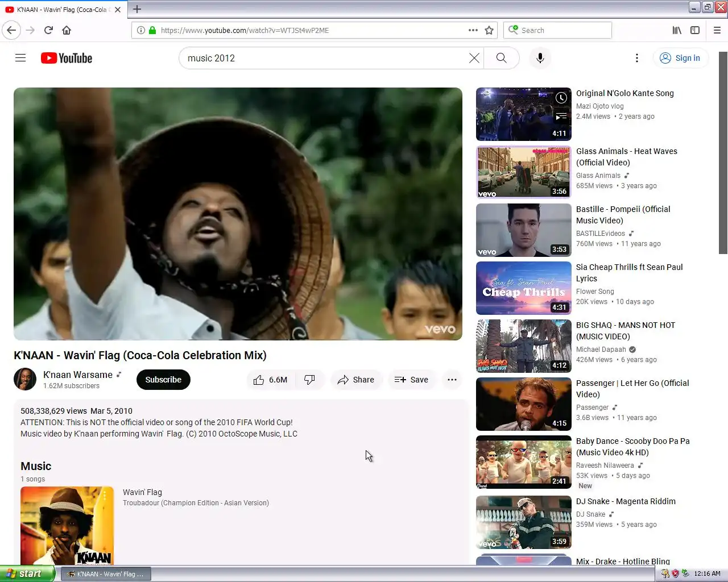
Task: Open the Flower Song channel name
Action: click(595, 292)
